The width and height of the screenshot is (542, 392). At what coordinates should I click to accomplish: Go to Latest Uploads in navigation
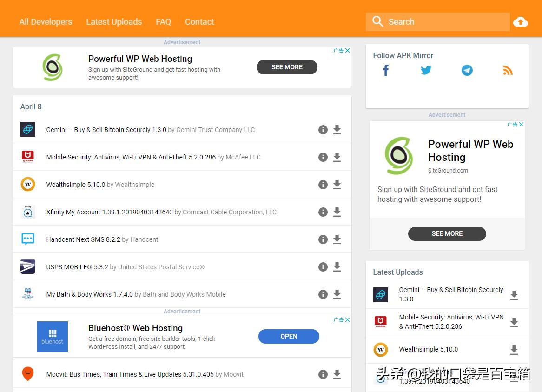pyautogui.click(x=114, y=22)
